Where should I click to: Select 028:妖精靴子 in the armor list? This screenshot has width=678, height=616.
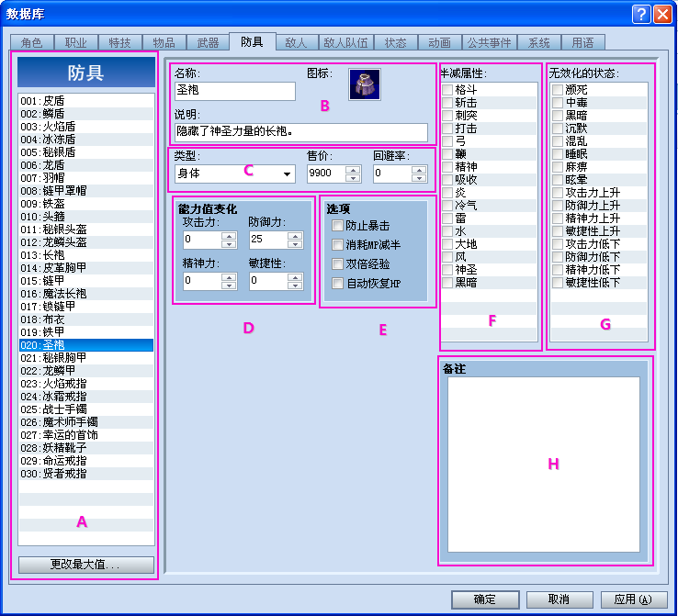(x=86, y=448)
